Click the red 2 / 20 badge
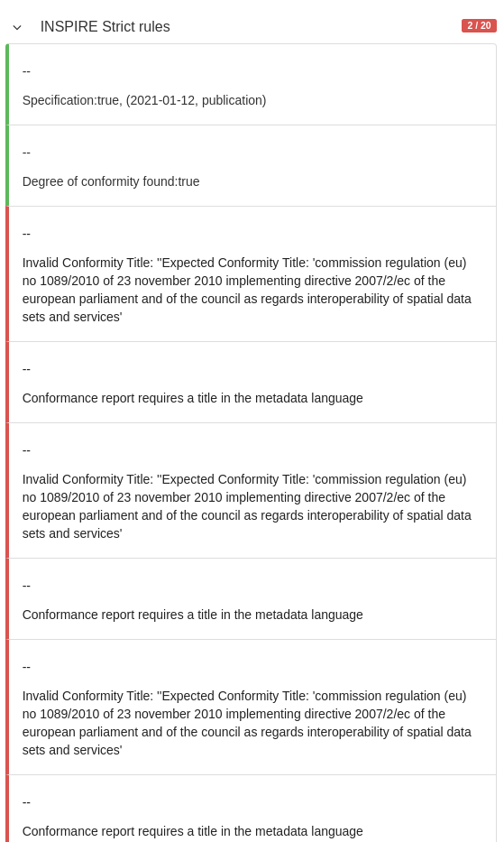This screenshot has height=842, width=504. (x=479, y=25)
